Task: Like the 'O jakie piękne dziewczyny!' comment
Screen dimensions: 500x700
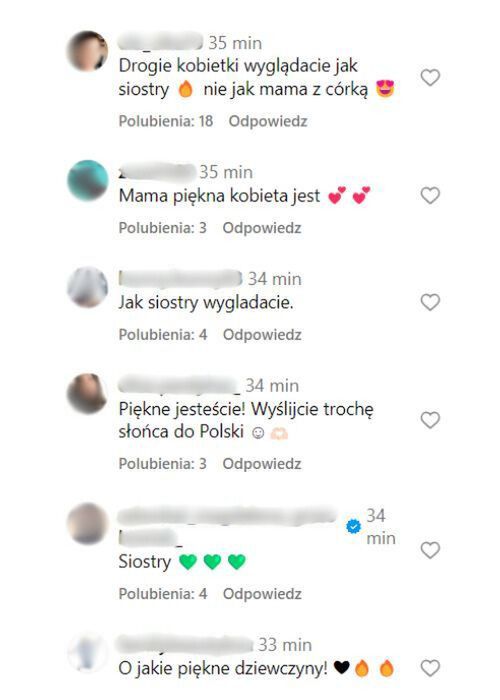Action: (x=430, y=668)
